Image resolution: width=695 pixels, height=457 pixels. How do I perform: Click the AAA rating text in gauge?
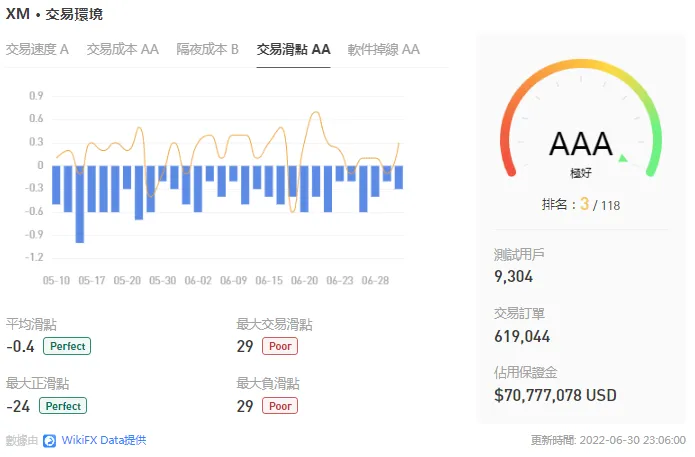click(x=581, y=144)
